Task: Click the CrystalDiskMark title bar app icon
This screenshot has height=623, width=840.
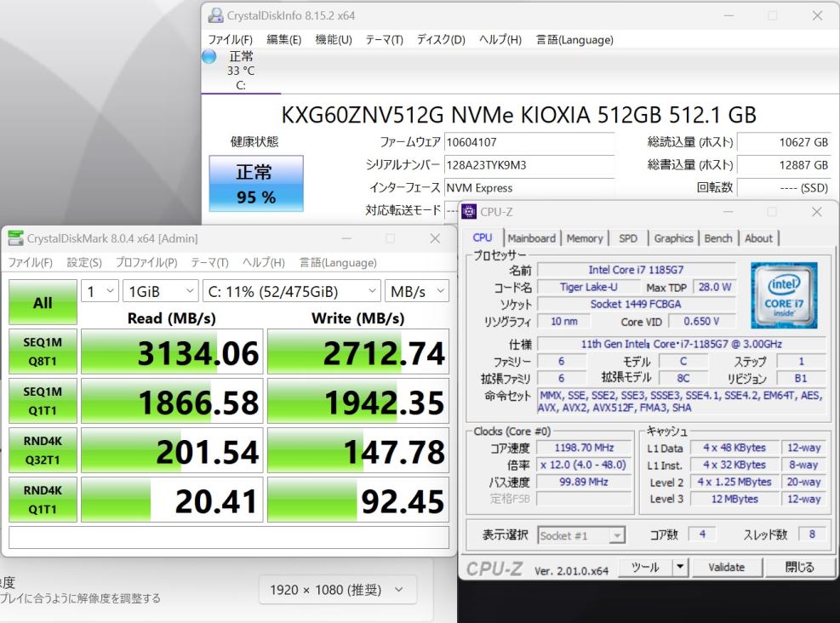Action: pyautogui.click(x=15, y=239)
